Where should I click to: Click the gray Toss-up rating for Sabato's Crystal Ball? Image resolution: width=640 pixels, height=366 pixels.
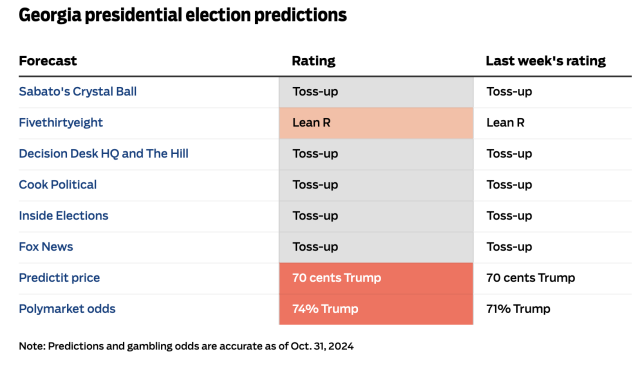376,92
